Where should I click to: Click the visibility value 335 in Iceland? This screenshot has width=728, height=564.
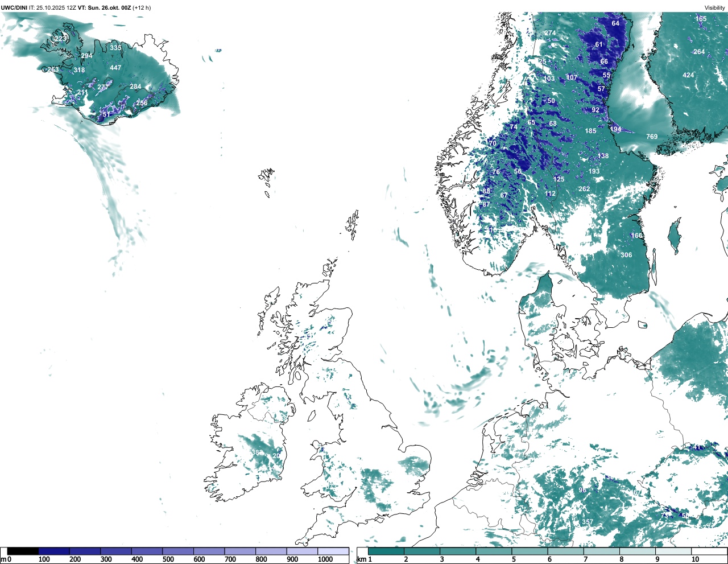pos(115,48)
